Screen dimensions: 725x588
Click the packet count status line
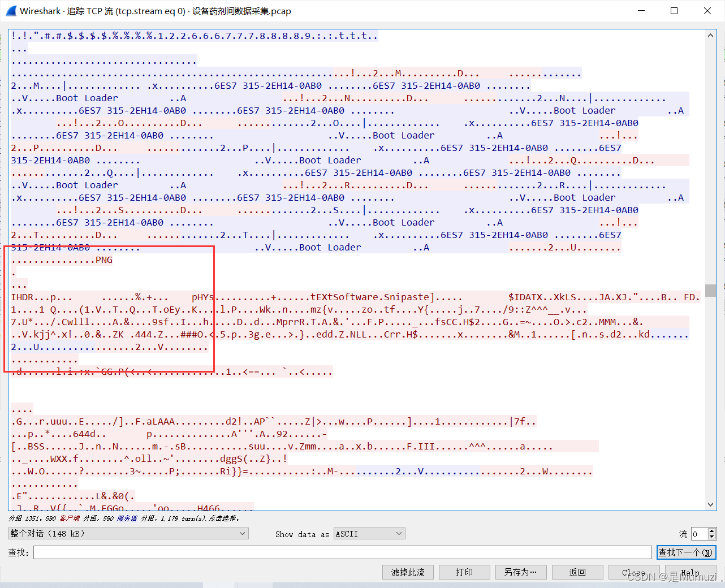[124, 518]
